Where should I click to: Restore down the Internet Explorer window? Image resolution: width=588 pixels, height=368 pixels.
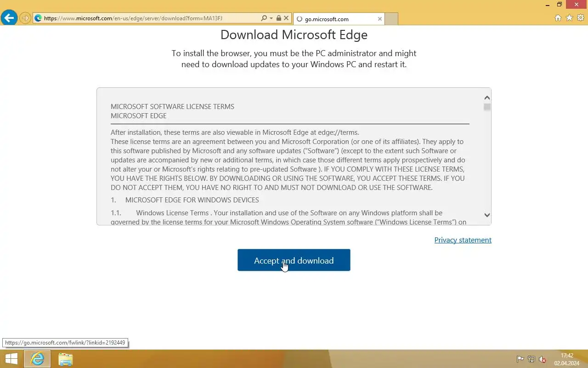point(560,5)
